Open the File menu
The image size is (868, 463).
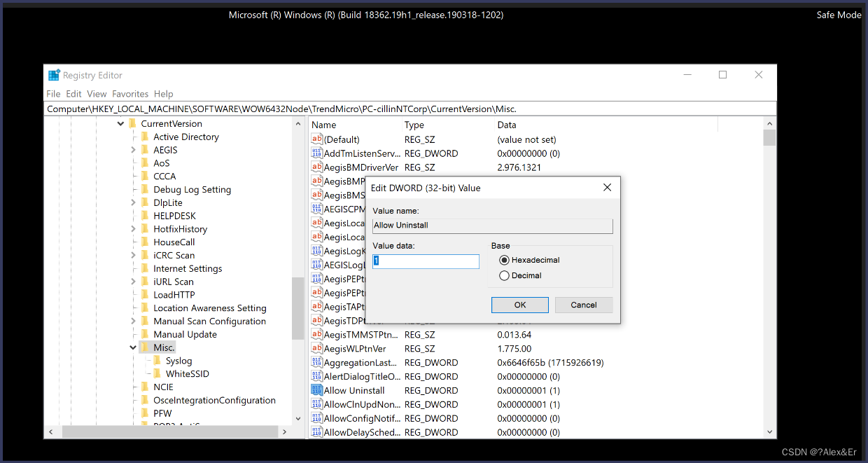(53, 94)
